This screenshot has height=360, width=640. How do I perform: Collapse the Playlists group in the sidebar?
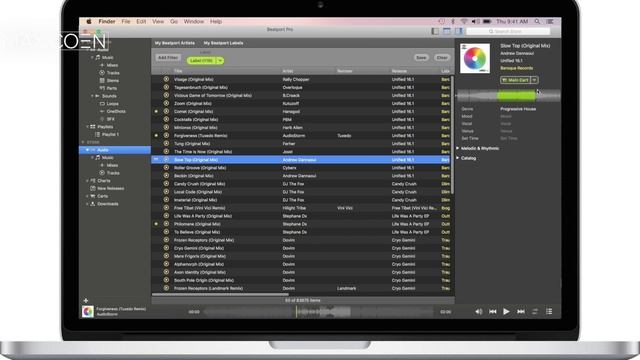point(88,127)
